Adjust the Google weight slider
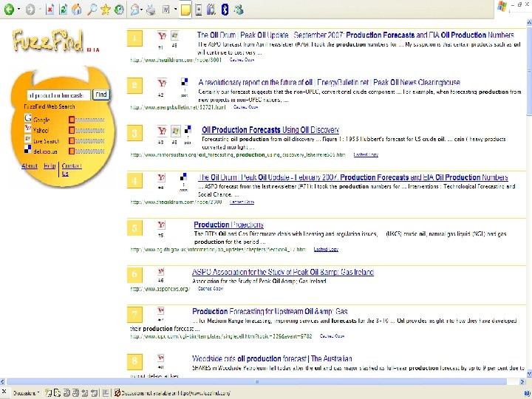Screen dimensions: 532x399 [86, 120]
